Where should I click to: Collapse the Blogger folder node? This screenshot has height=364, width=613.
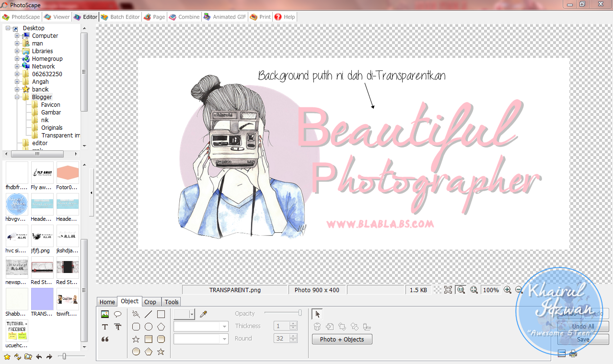click(x=17, y=97)
